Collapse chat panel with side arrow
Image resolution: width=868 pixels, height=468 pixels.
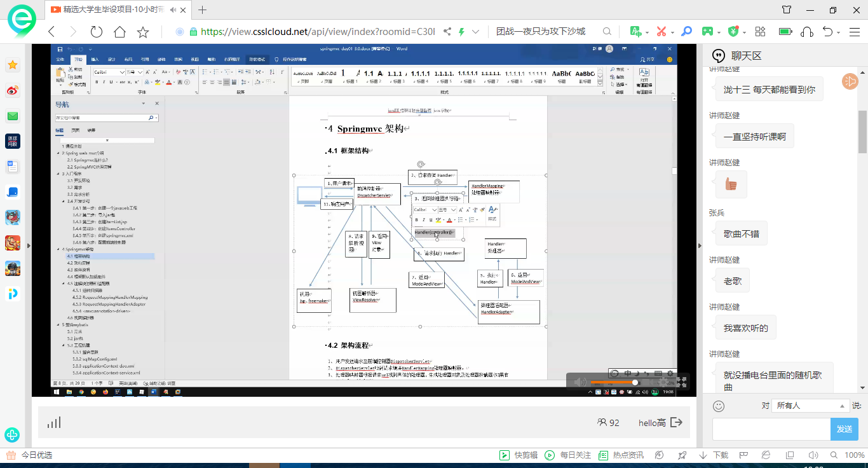[x=700, y=246]
